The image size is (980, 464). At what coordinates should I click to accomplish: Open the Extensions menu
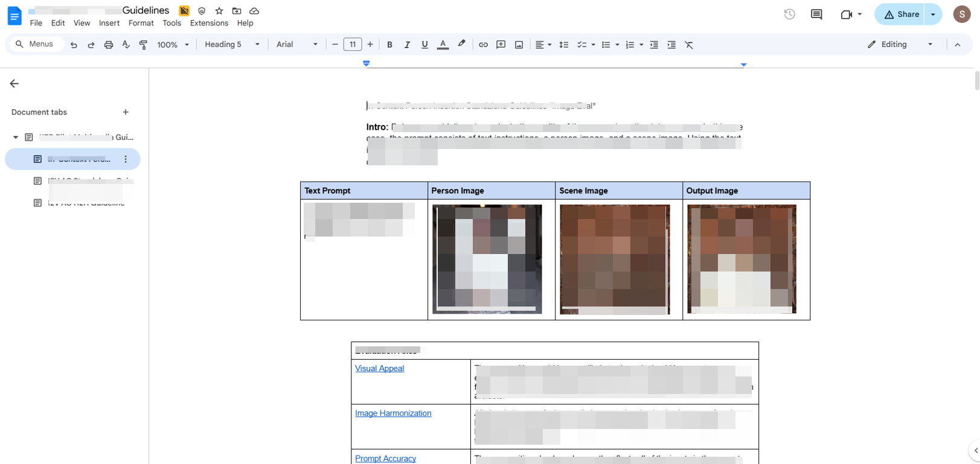coord(209,23)
